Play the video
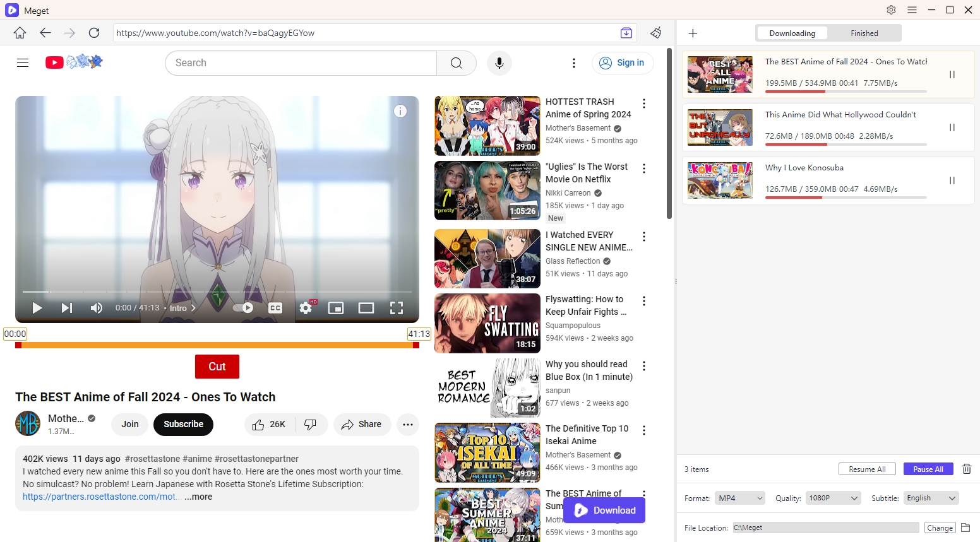Image resolution: width=980 pixels, height=542 pixels. pos(37,308)
